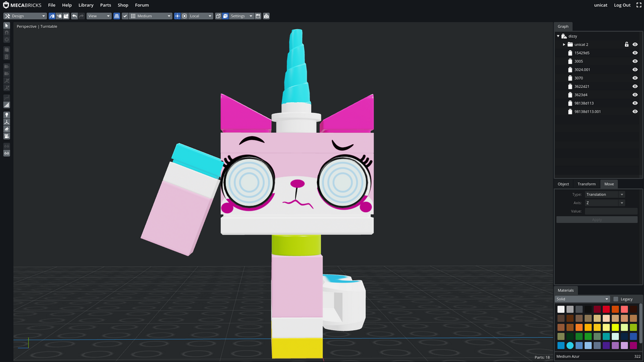Image resolution: width=644 pixels, height=362 pixels.
Task: Click the lightbulb lighting icon
Action: point(7,115)
